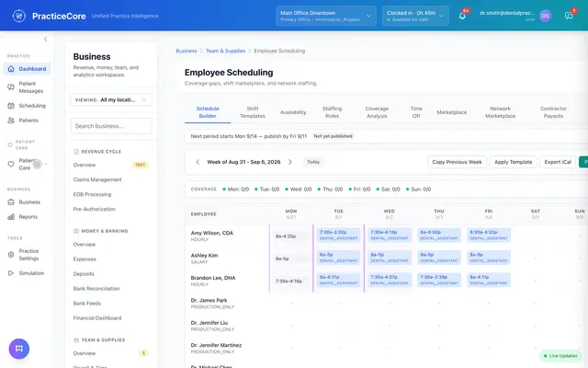Open the purple apps grid launcher
The height and width of the screenshot is (368, 588).
click(19, 349)
